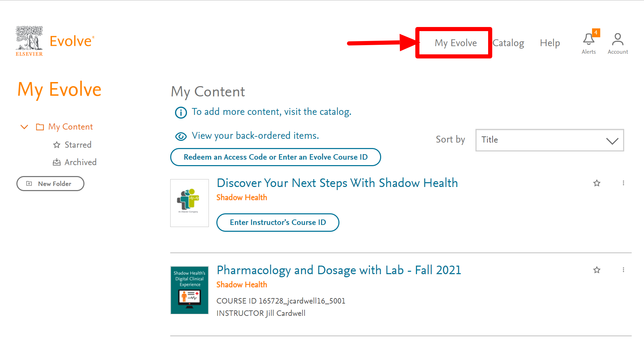Click the eye icon for back-ordered items
644x348 pixels.
[181, 136]
